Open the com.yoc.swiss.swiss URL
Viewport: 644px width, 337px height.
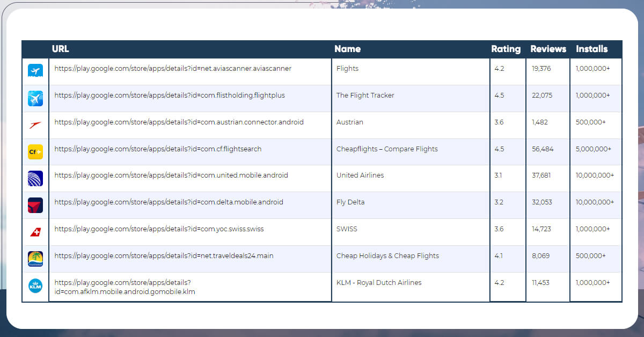tap(159, 229)
